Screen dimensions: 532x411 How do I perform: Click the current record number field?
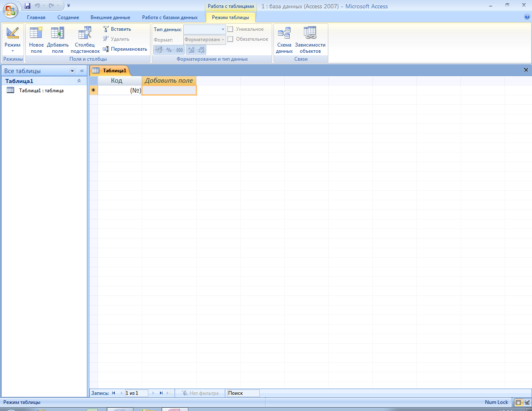136,393
